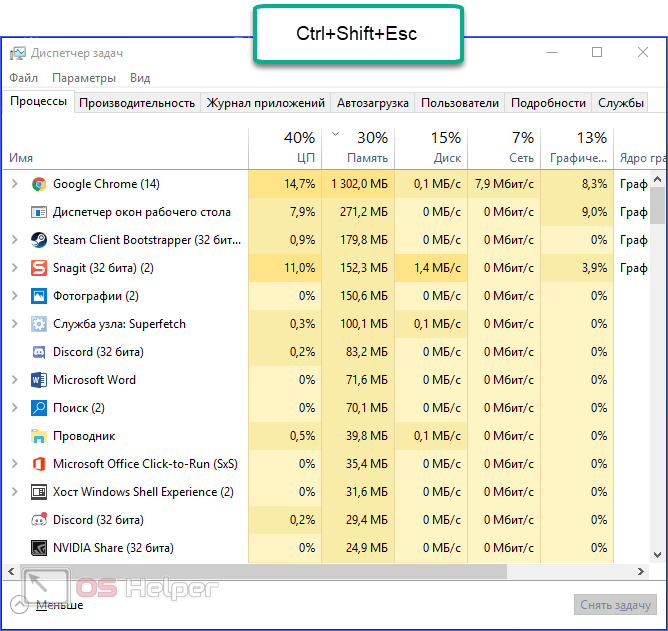Maximize the Диспетчер задач window
Screen dimensions: 668x631
tap(597, 52)
